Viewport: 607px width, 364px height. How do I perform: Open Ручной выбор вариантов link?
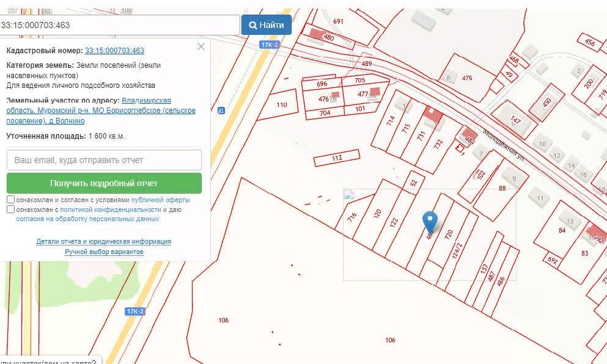coord(104,252)
